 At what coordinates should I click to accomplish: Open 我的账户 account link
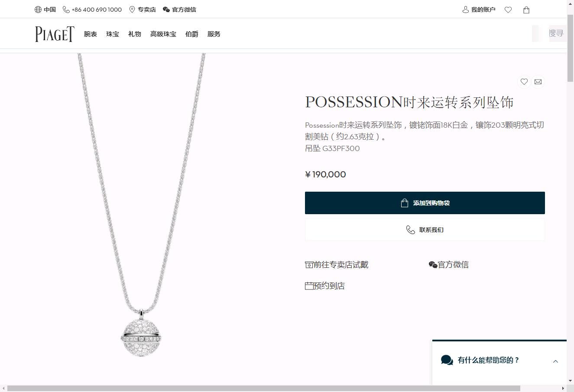[x=479, y=10]
